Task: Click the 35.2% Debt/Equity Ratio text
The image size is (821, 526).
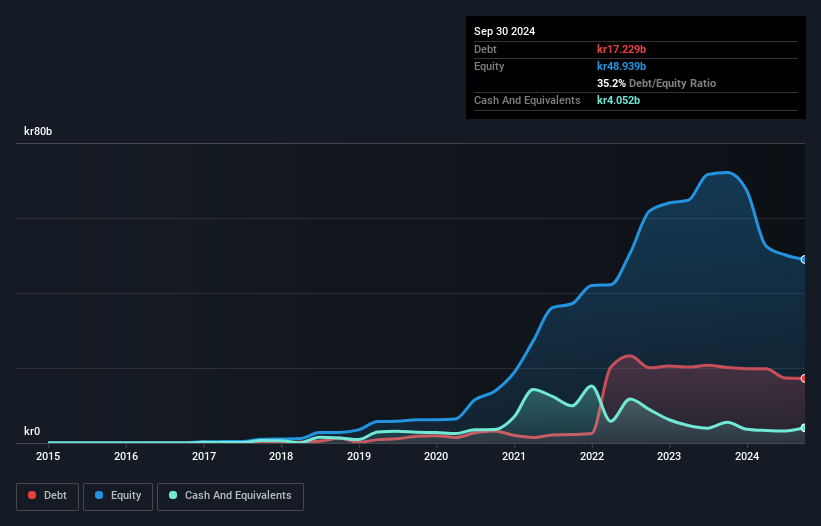Action: click(x=656, y=83)
